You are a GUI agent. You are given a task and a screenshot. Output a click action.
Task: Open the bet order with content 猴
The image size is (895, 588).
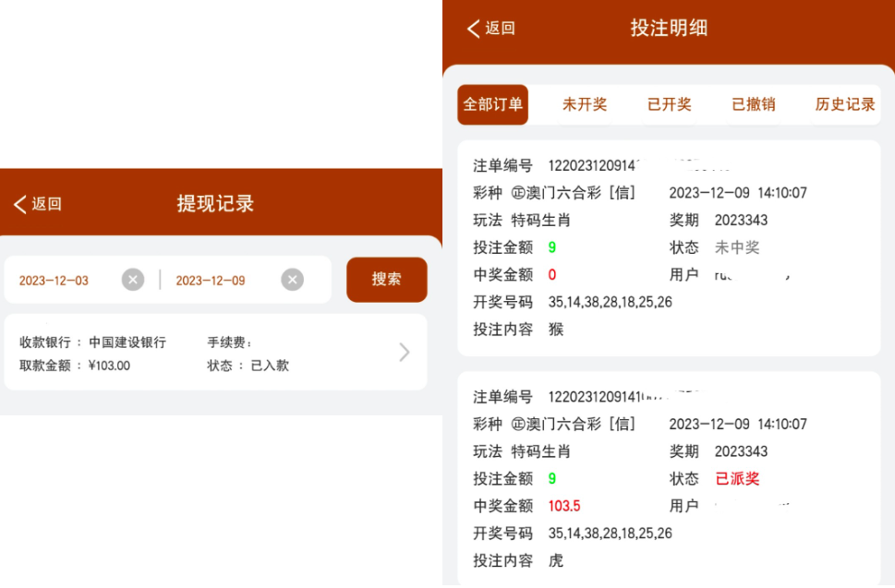tap(668, 247)
